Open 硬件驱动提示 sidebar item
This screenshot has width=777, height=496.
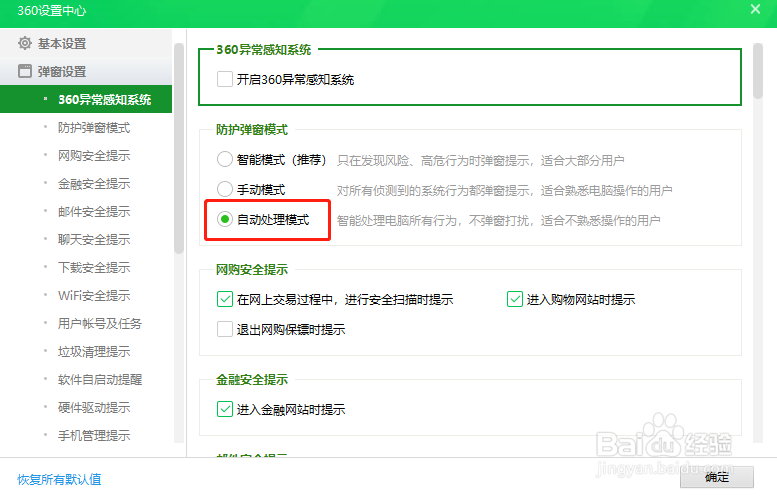[x=94, y=408]
